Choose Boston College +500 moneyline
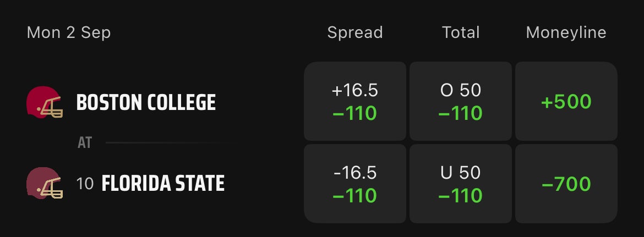This screenshot has width=644, height=237. 566,102
